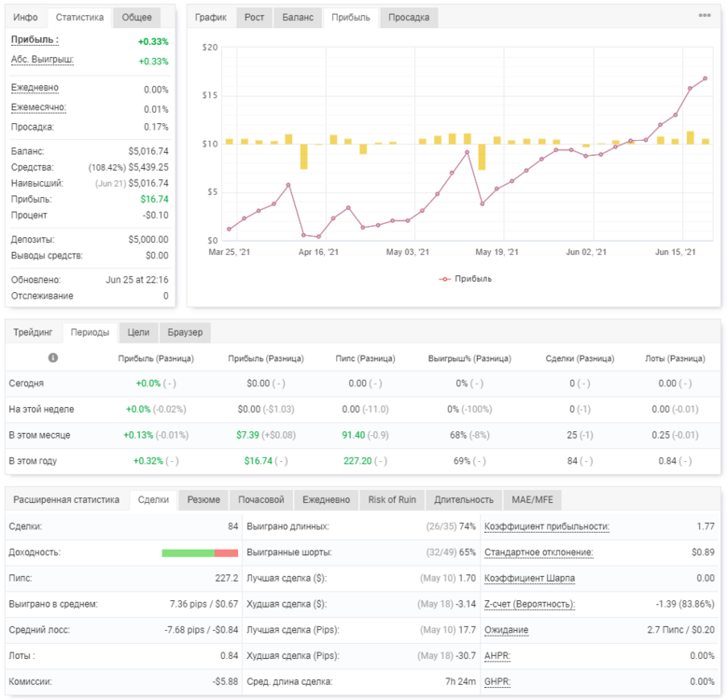Click the GHPR label
The height and width of the screenshot is (700, 728).
(497, 682)
